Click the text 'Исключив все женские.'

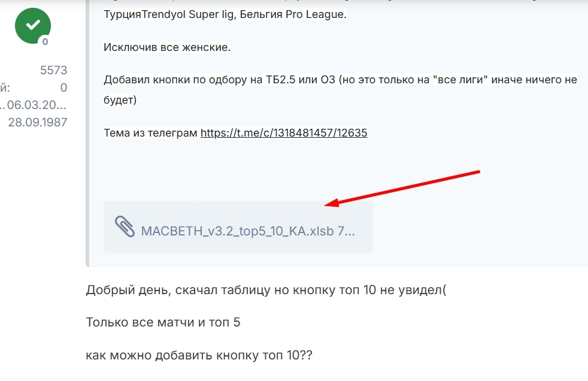167,47
